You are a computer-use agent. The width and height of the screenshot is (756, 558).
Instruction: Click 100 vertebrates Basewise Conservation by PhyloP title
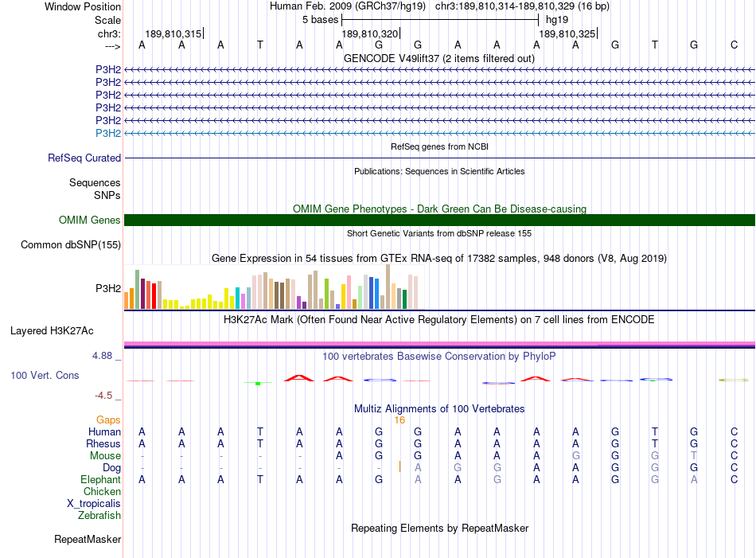(x=439, y=357)
